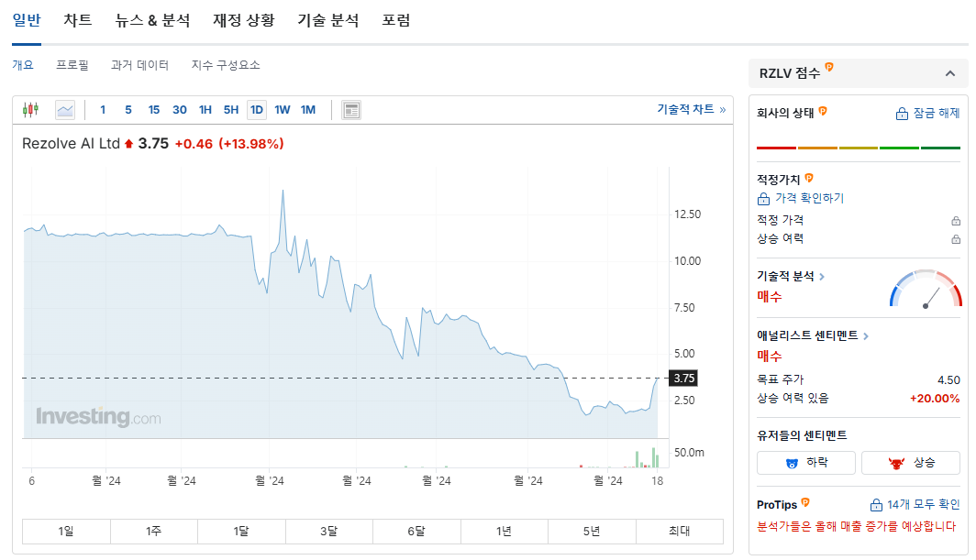Screen dimensions: 976x560
Task: Vote 하락 bearish sentiment button
Action: [806, 462]
